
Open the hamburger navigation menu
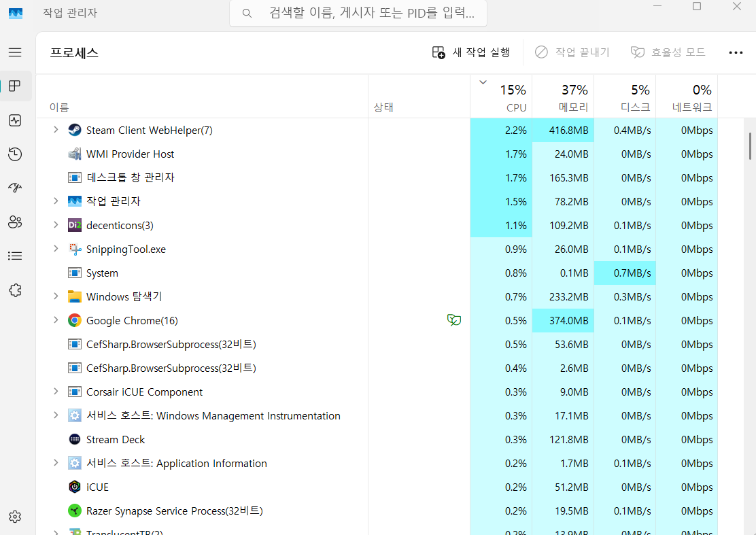tap(15, 52)
